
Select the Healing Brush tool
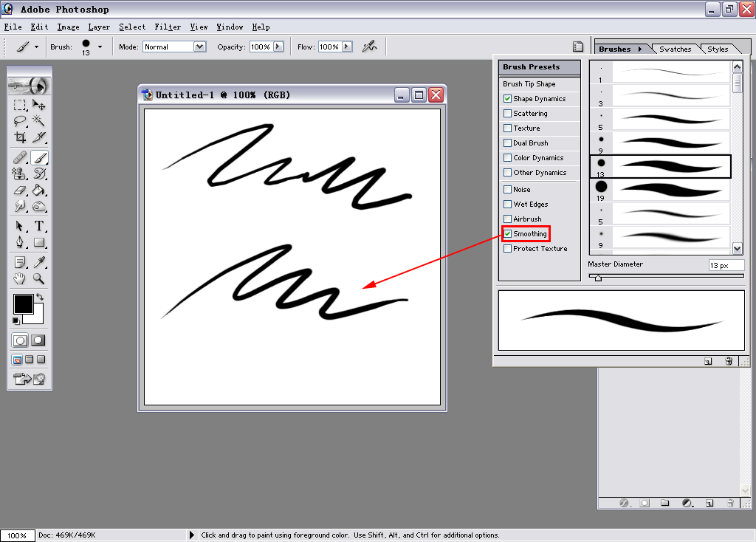point(20,157)
